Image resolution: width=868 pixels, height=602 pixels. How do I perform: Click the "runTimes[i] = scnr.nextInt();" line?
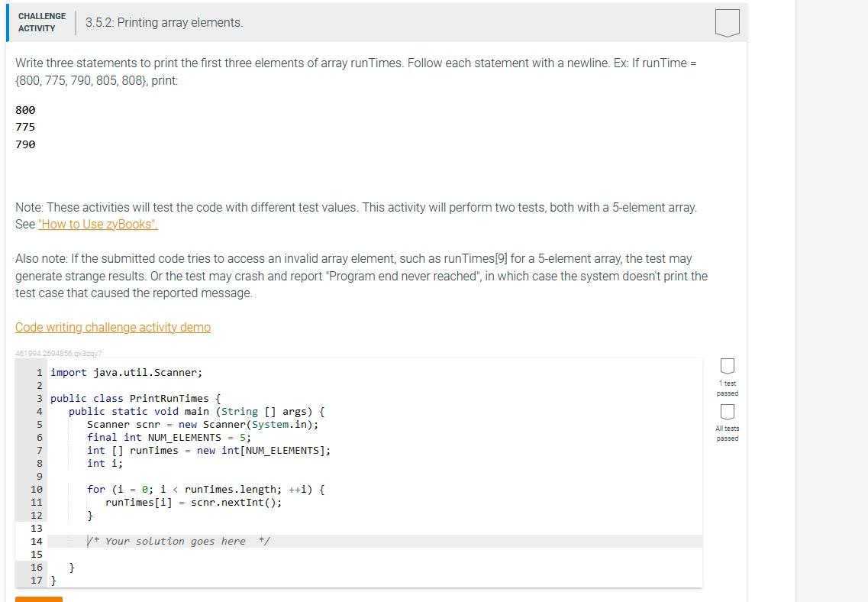[194, 502]
